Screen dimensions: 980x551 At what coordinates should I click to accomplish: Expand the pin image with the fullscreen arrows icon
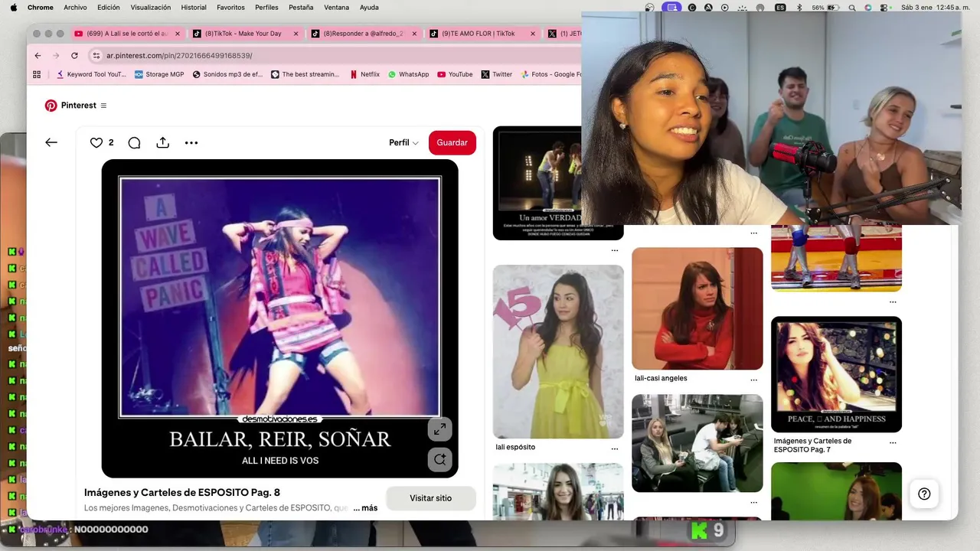click(x=439, y=430)
